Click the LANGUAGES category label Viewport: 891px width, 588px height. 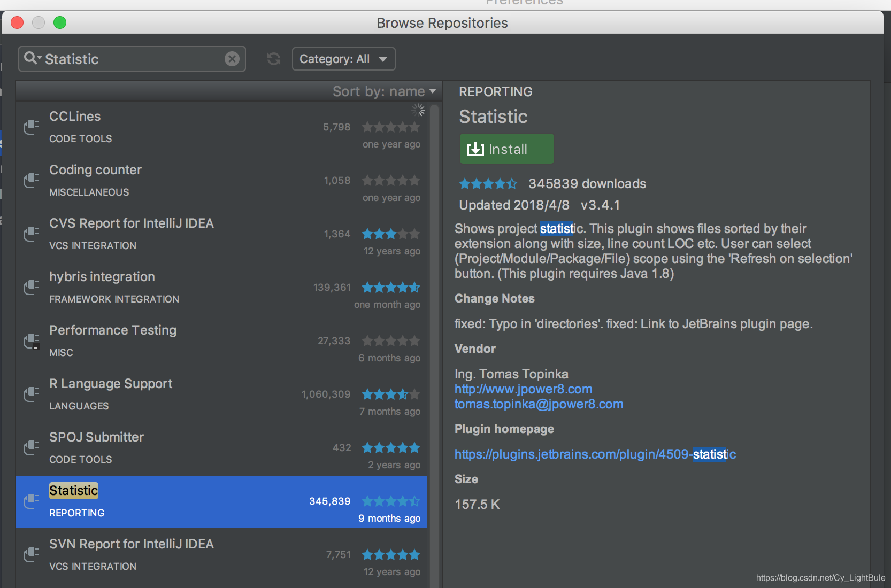tap(79, 406)
